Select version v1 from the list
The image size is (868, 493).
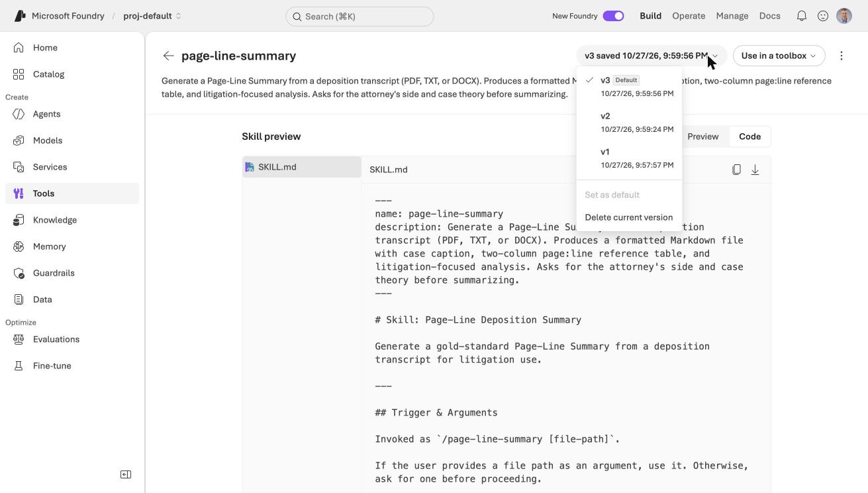[629, 158]
